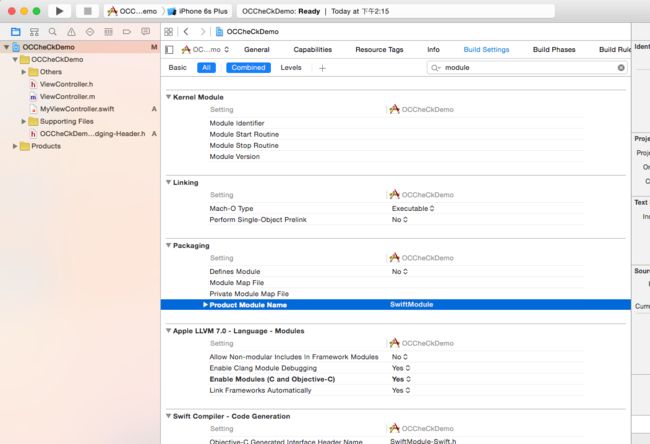Open the Breakpoint navigator icon
The height and width of the screenshot is (444, 650).
click(x=127, y=32)
